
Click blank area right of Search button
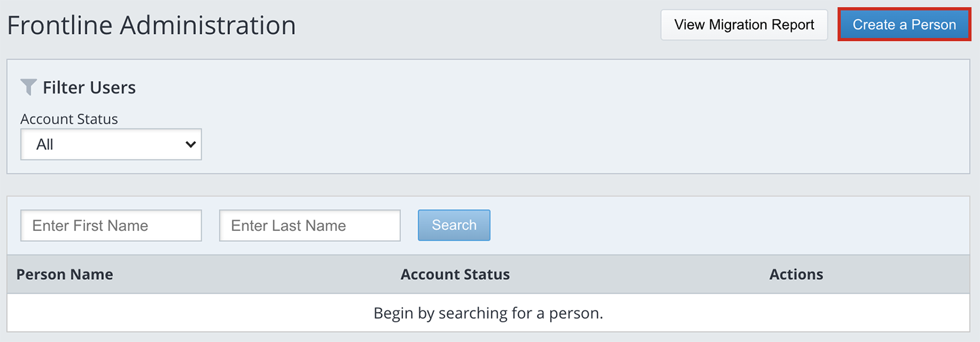[719, 225]
